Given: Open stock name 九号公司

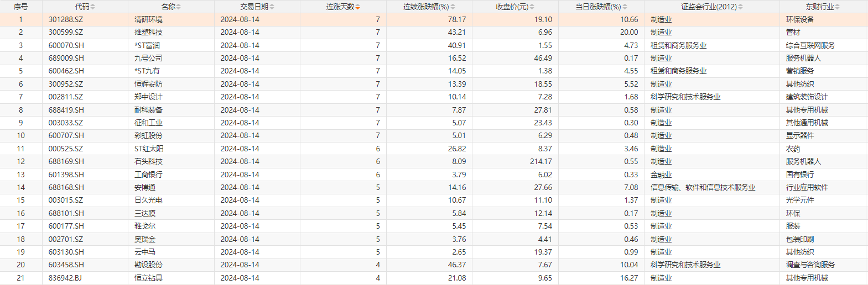Looking at the screenshot, I should tap(148, 58).
